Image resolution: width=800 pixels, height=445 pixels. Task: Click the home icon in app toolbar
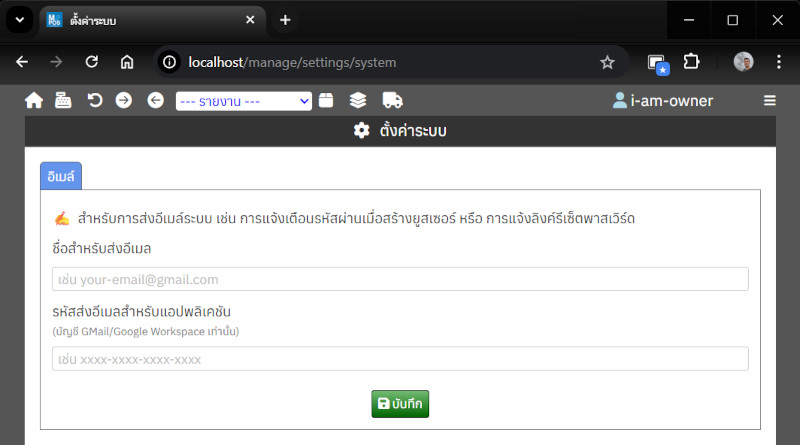[34, 100]
